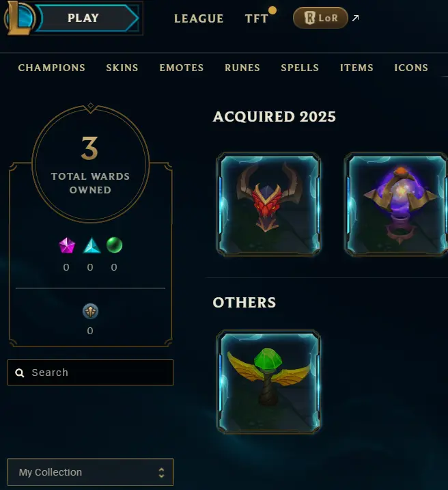Image resolution: width=448 pixels, height=490 pixels.
Task: Click the cyan triangle gem icon
Action: click(x=92, y=245)
